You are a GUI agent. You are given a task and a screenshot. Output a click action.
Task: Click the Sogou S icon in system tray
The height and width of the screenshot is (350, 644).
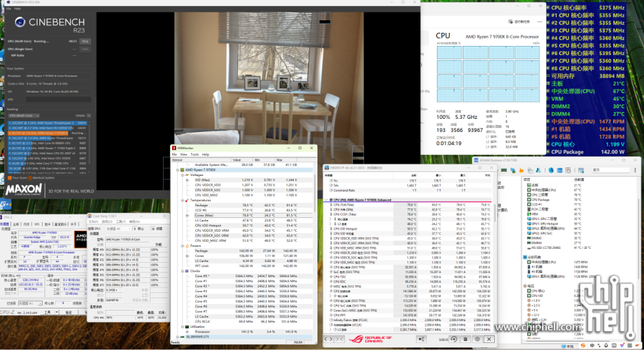(583, 346)
